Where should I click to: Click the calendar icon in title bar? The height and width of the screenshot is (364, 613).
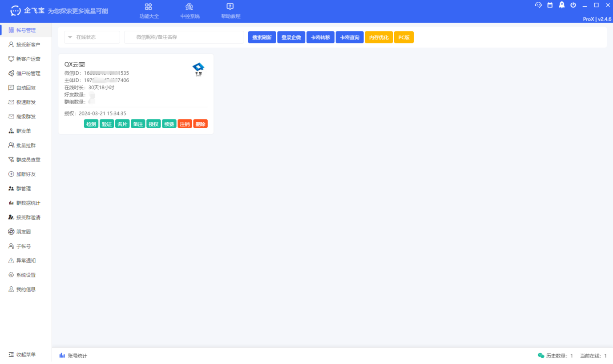pos(550,5)
